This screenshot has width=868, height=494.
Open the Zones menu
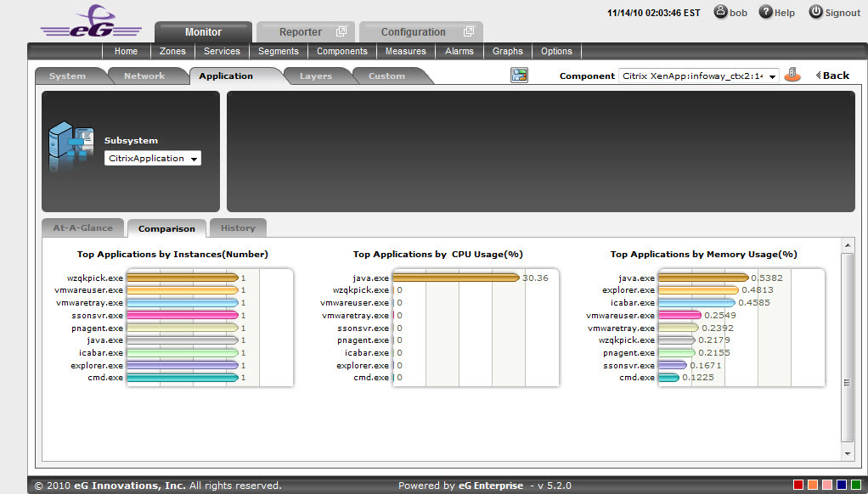(172, 51)
